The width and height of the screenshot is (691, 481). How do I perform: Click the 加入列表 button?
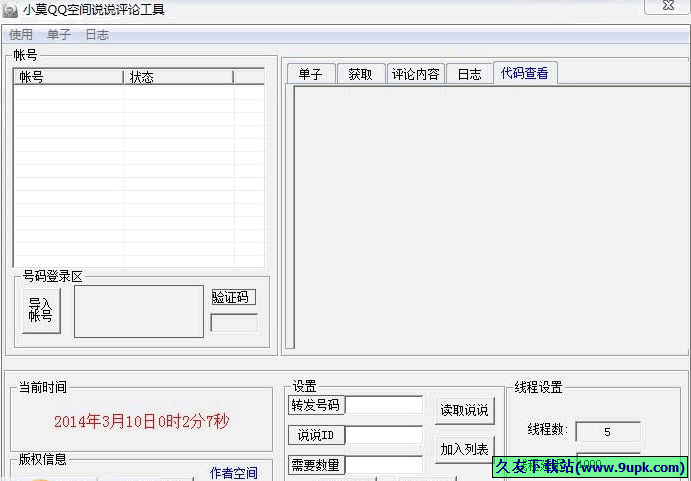pyautogui.click(x=464, y=449)
